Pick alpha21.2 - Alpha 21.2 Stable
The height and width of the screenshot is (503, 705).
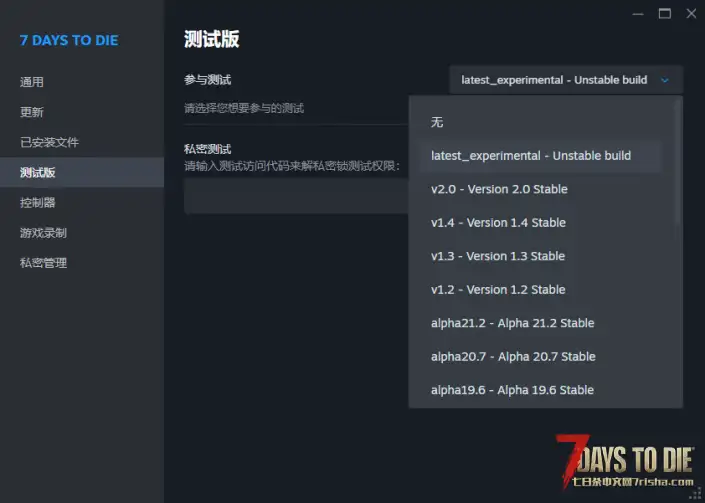pos(540,323)
